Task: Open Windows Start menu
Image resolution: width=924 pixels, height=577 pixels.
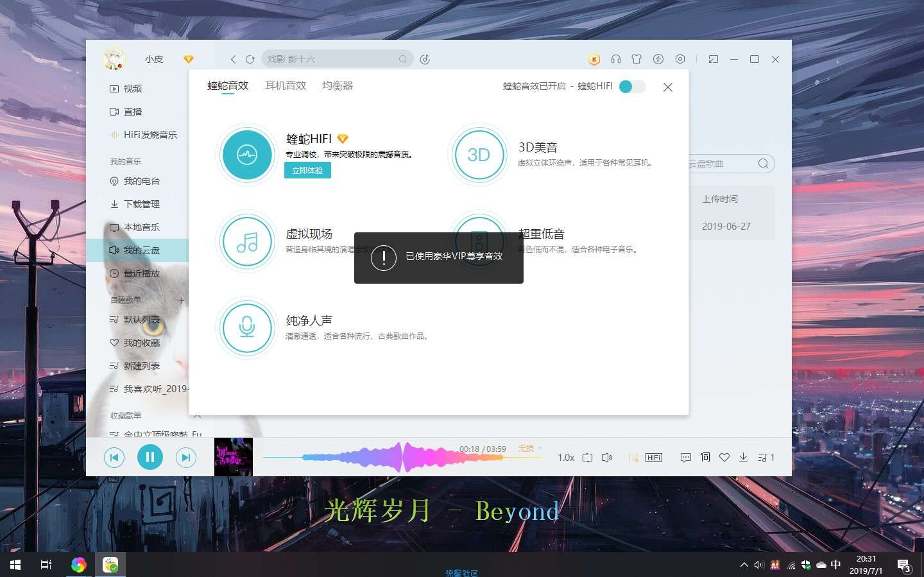Action: click(x=15, y=565)
